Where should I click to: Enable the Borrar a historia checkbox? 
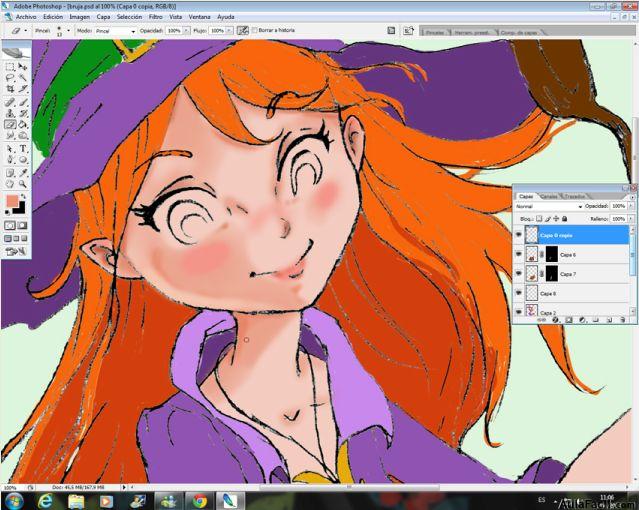coord(255,30)
